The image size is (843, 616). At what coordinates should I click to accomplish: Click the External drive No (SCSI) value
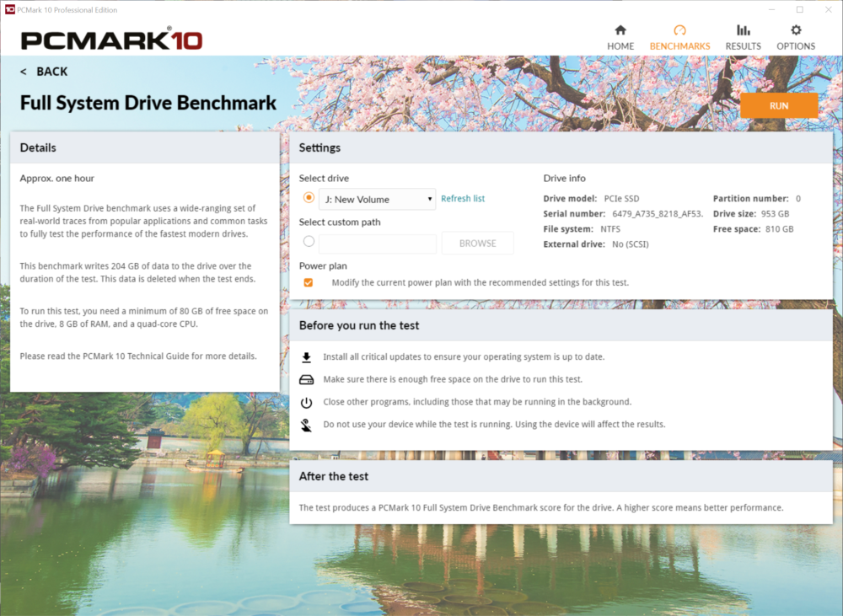(x=630, y=244)
